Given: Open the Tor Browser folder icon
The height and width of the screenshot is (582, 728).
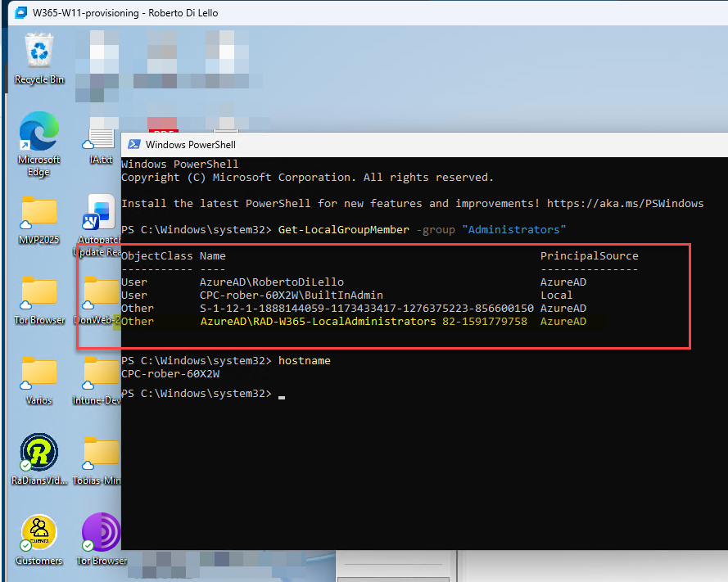Looking at the screenshot, I should point(38,293).
